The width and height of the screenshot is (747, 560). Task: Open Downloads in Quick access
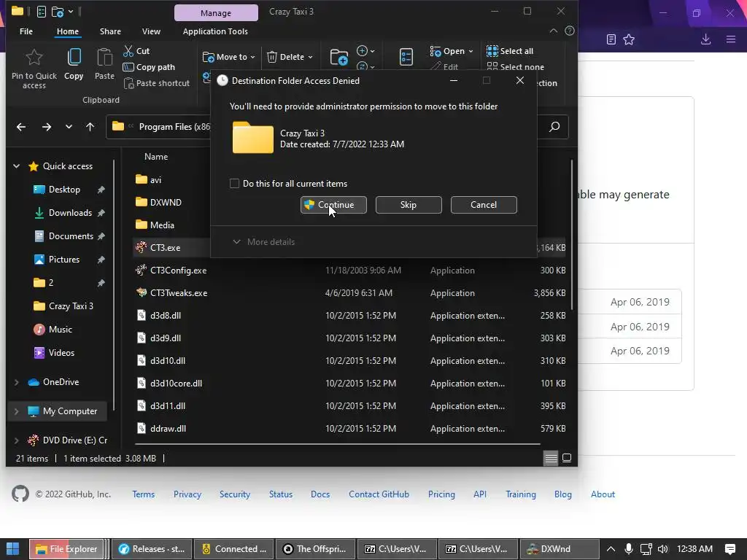point(70,213)
